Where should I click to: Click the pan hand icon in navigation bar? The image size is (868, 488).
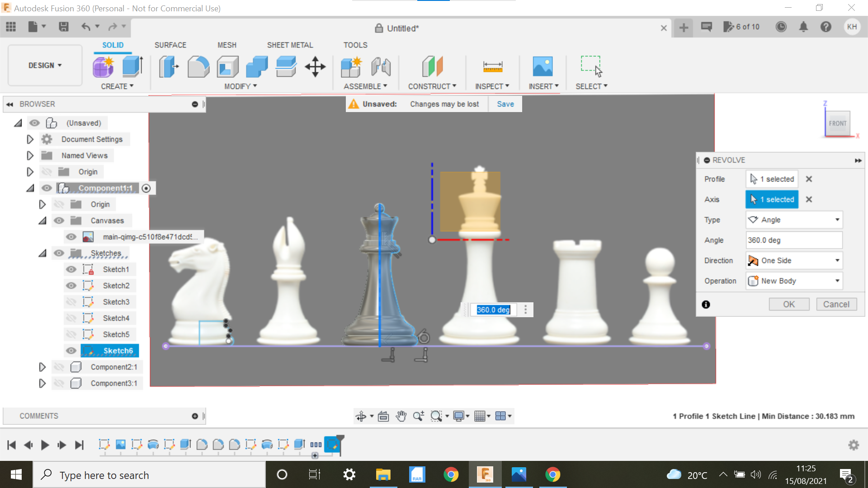[401, 416]
